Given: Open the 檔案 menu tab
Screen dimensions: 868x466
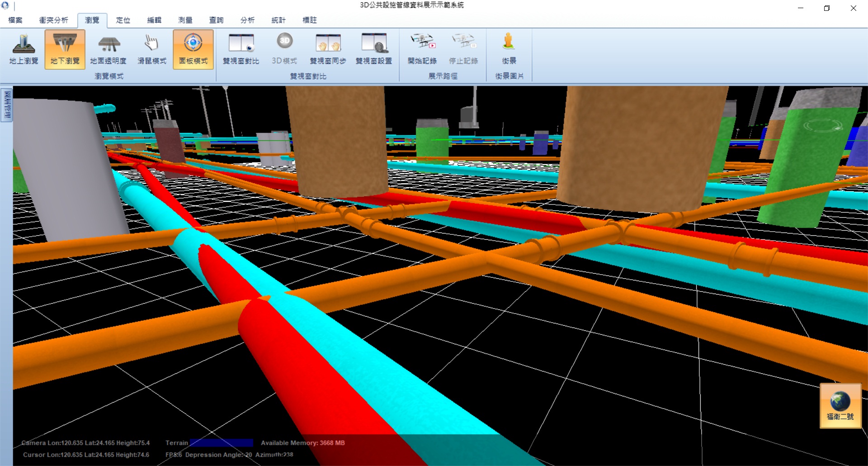Looking at the screenshot, I should point(15,20).
